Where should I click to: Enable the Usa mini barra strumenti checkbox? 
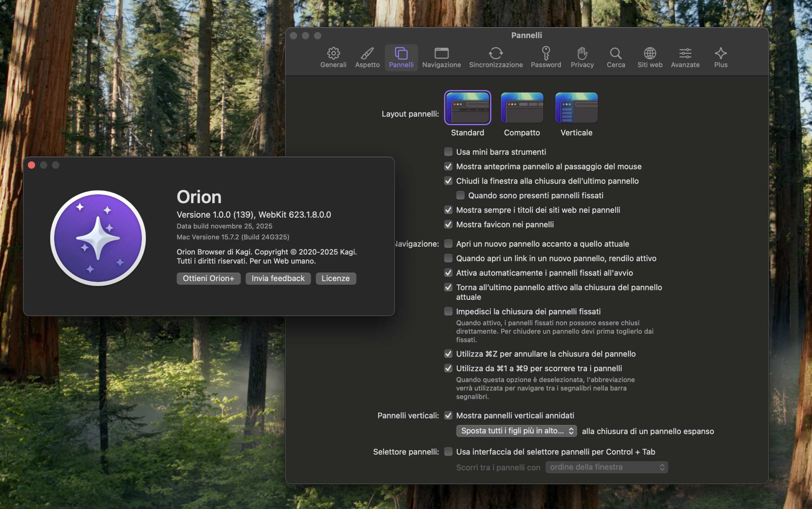click(x=448, y=152)
